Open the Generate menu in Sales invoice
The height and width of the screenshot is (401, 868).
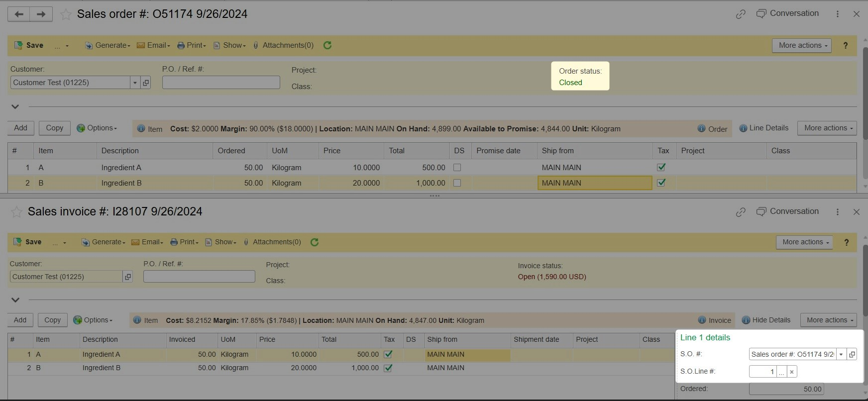click(104, 242)
